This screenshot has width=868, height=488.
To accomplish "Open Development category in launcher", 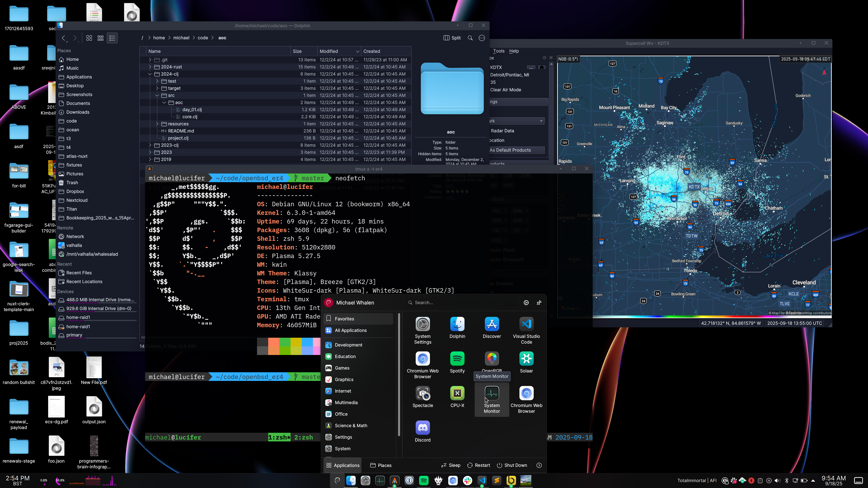I will click(x=359, y=345).
